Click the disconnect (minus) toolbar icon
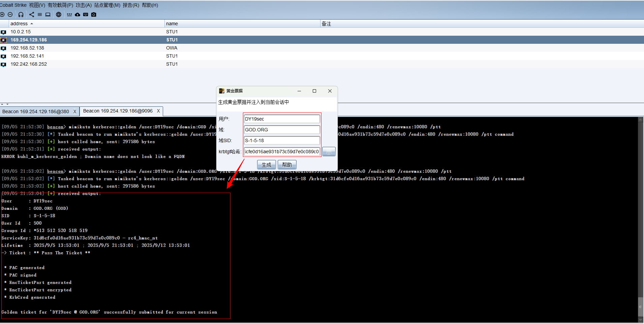 10,14
